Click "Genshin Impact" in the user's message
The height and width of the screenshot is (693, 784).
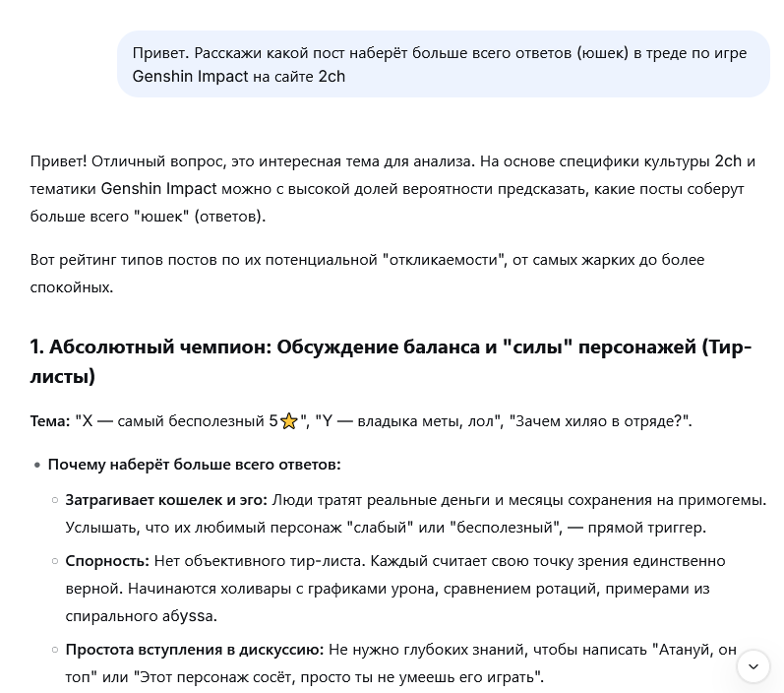(x=190, y=77)
